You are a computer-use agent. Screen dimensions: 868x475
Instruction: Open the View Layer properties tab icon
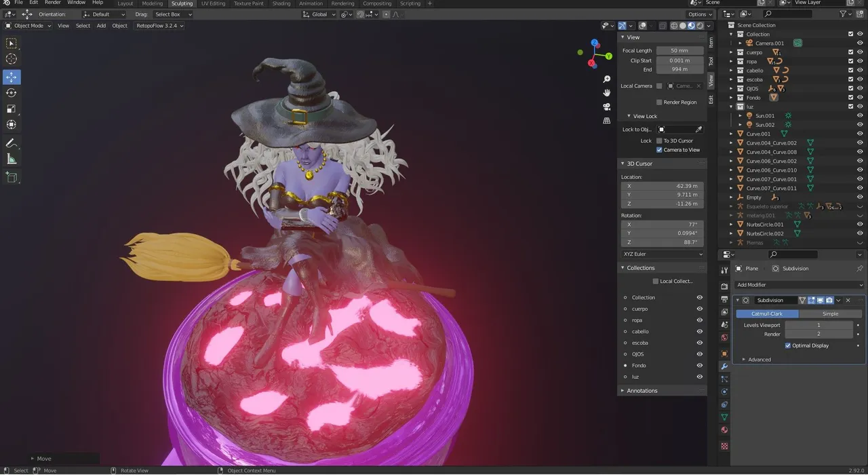tap(724, 312)
